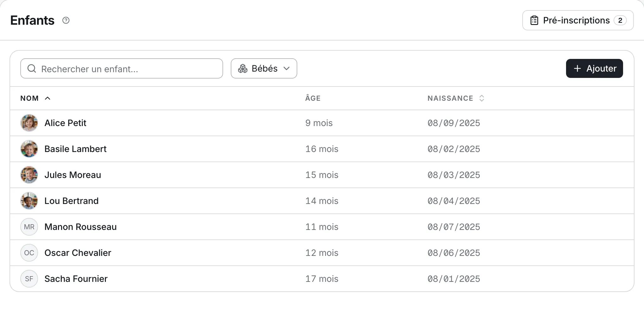Open Alice Petit's avatar photo
Viewport: 644px width, 311px height.
coord(29,123)
